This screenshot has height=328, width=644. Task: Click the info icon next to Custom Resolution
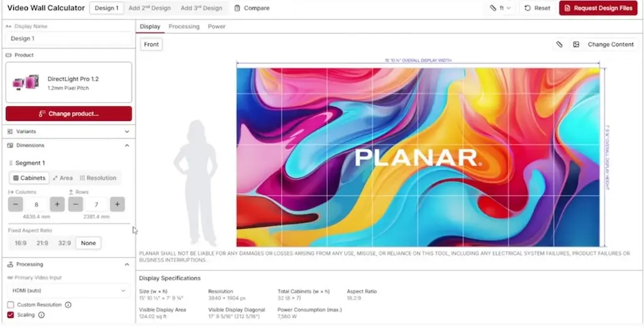[x=68, y=305]
